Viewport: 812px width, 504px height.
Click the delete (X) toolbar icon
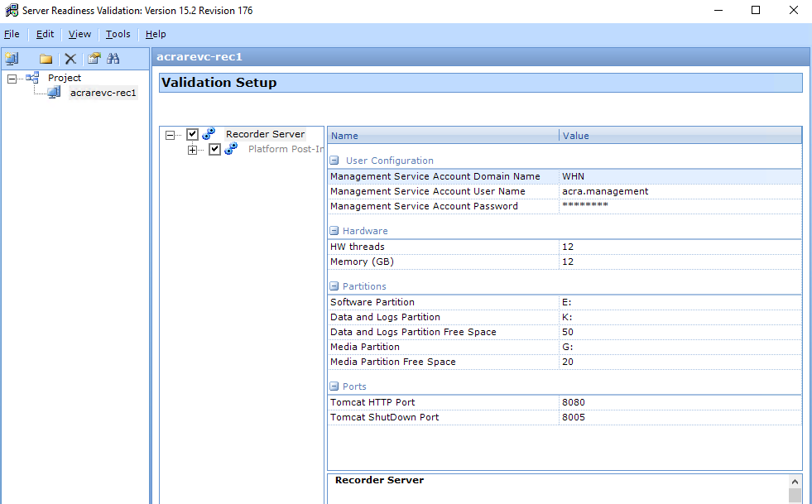click(70, 58)
